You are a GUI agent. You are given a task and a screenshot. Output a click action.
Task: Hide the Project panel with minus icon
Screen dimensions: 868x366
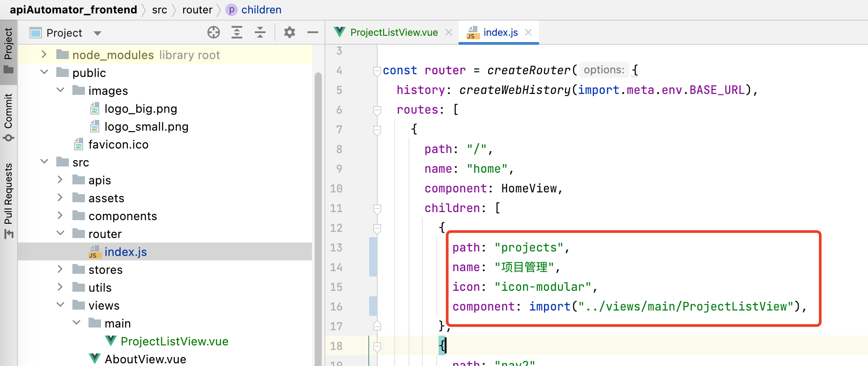click(x=313, y=32)
